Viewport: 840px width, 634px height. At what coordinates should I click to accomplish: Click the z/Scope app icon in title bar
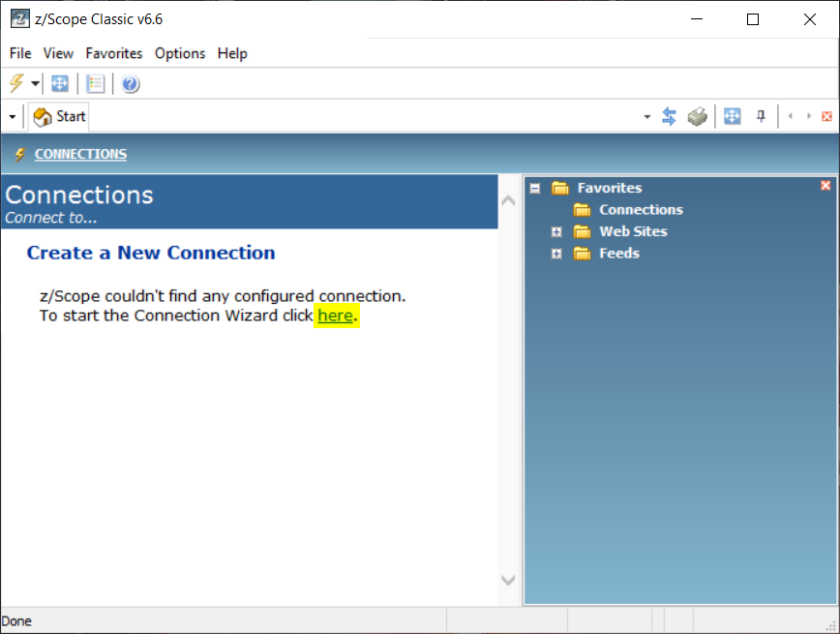(19, 19)
